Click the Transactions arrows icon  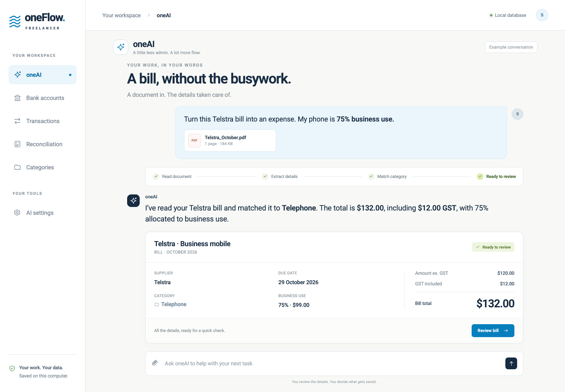coord(18,121)
